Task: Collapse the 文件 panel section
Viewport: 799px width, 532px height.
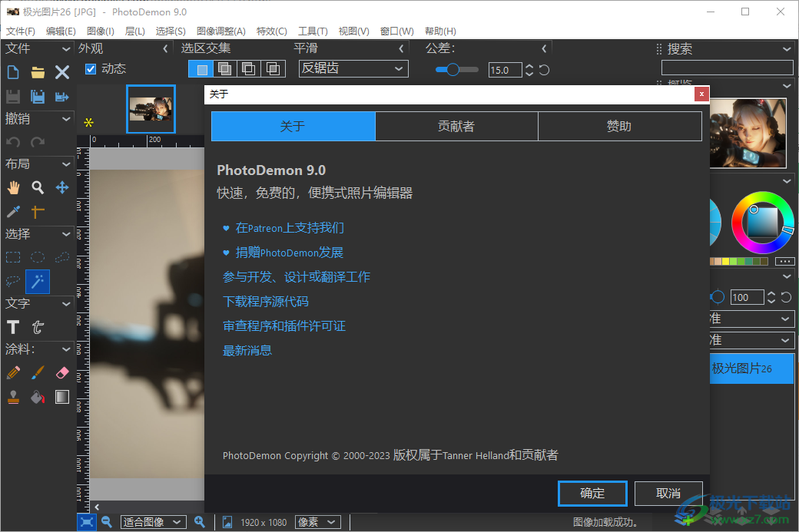Action: point(66,49)
